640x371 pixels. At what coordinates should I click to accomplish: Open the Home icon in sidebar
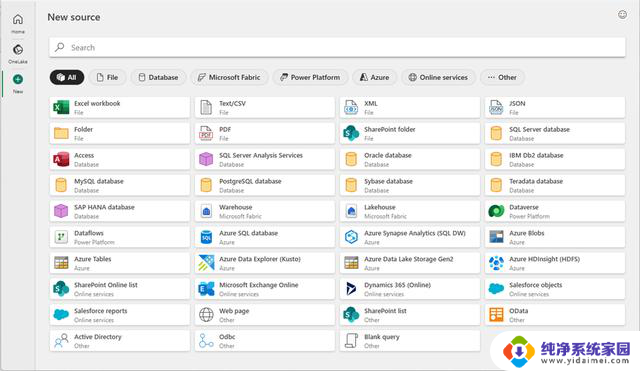[x=18, y=19]
